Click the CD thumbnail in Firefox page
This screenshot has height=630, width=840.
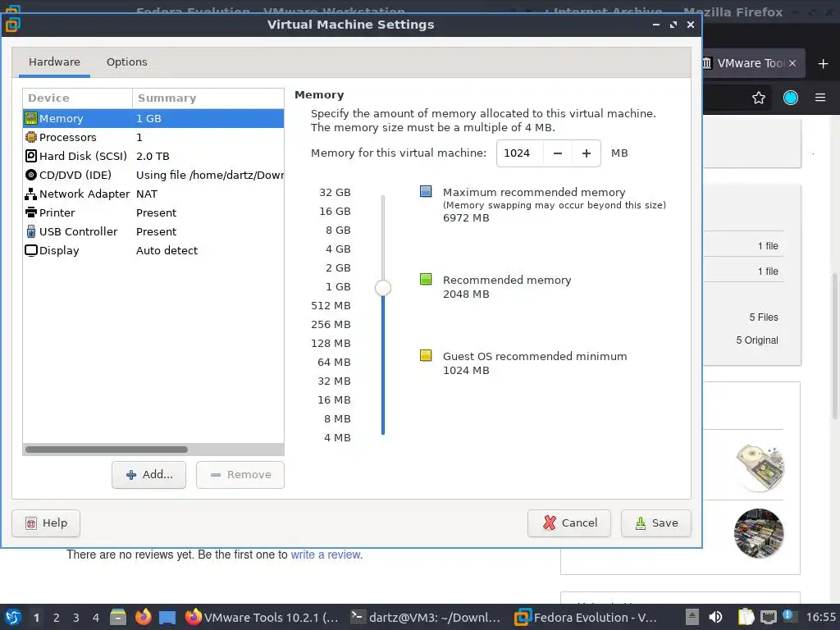[760, 467]
